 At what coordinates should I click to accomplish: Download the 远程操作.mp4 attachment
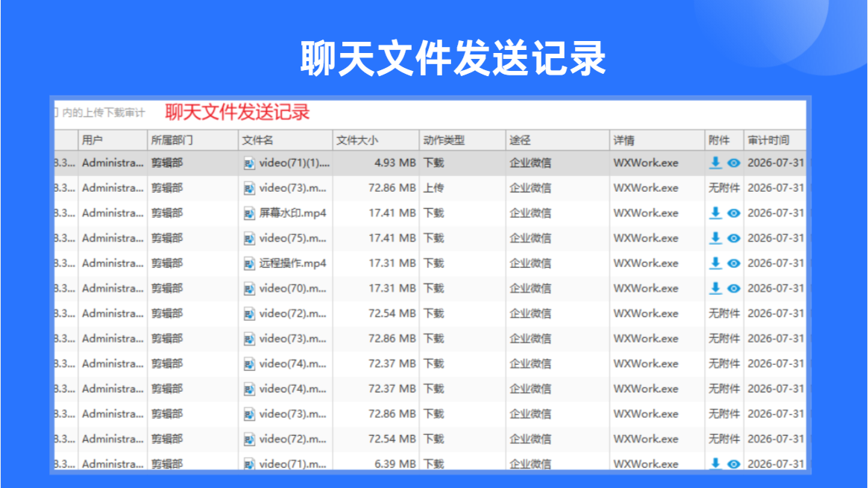click(x=715, y=263)
